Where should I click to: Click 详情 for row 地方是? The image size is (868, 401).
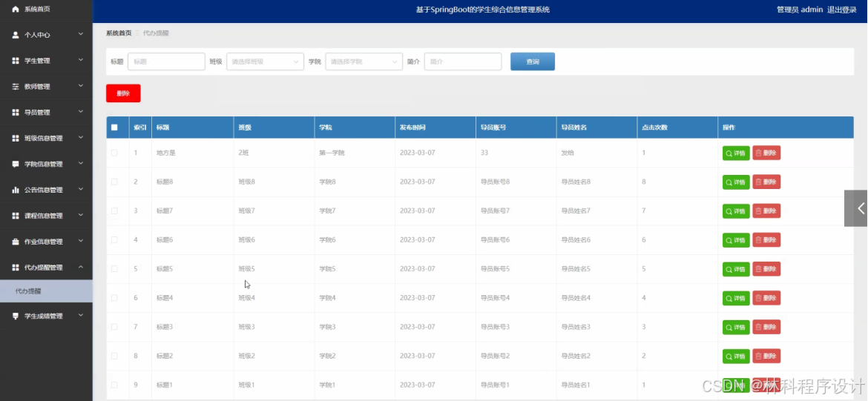736,153
